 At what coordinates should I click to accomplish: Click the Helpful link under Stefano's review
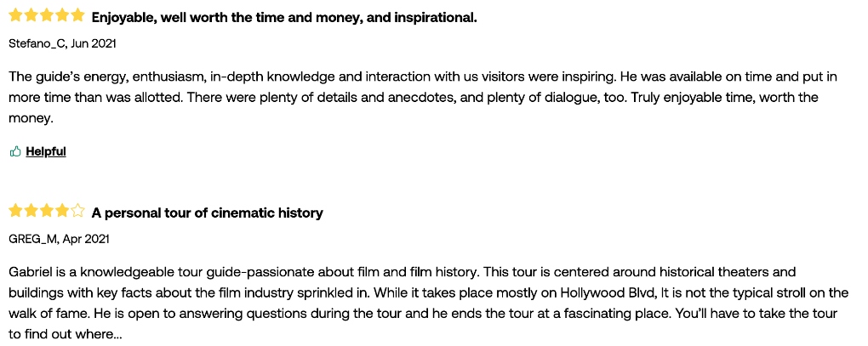click(x=46, y=151)
